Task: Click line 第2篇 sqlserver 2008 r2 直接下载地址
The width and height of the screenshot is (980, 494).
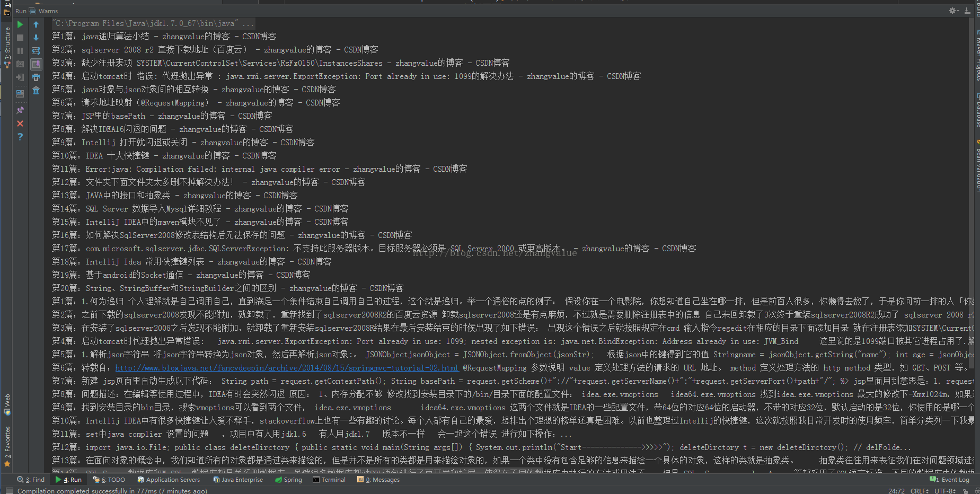Action: 215,49
